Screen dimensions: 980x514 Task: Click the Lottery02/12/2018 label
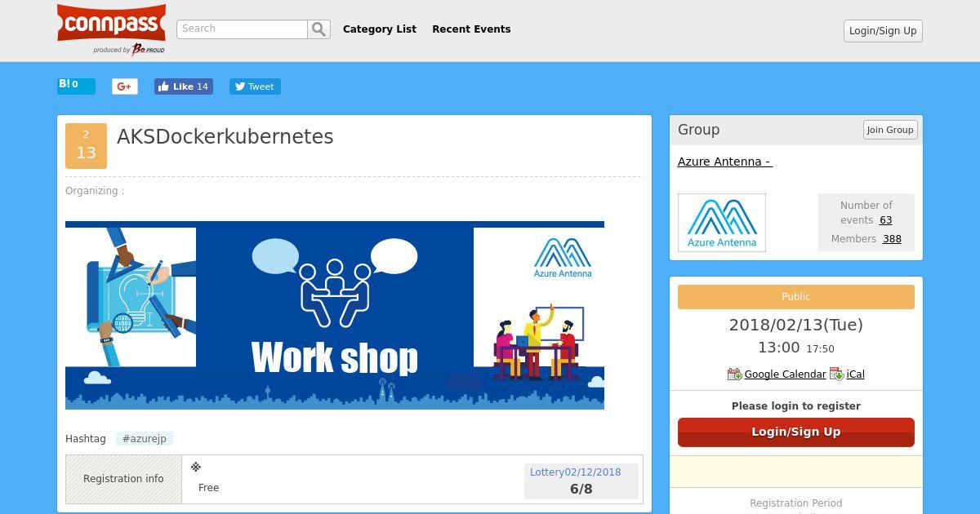click(576, 472)
